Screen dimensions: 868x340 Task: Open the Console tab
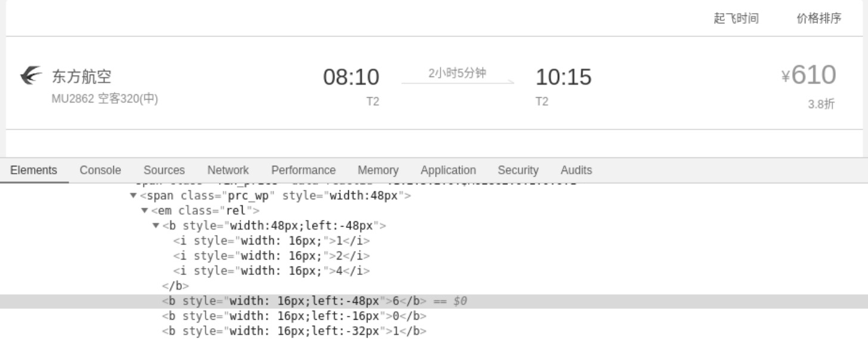(100, 171)
